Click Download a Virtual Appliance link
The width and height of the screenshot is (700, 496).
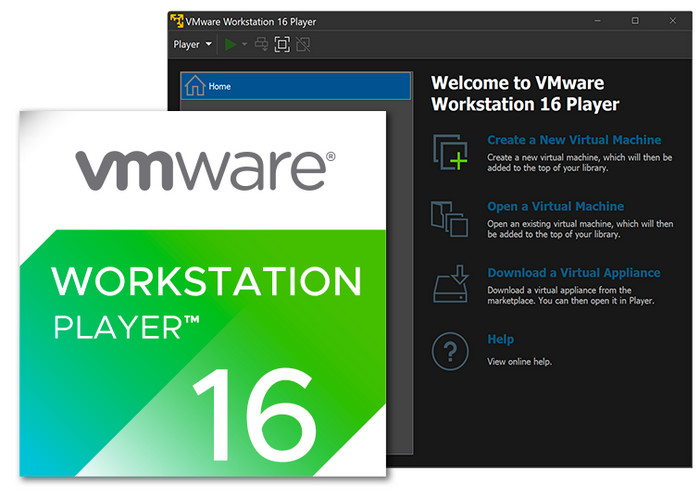pyautogui.click(x=574, y=273)
